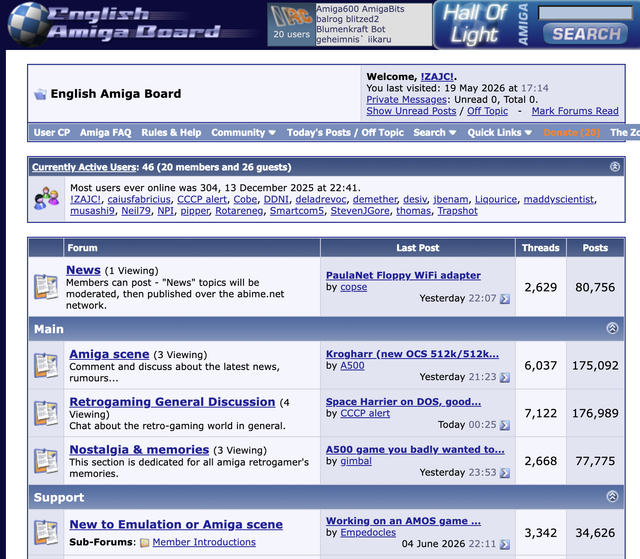
Task: Click the News forum status icon
Action: (x=46, y=287)
